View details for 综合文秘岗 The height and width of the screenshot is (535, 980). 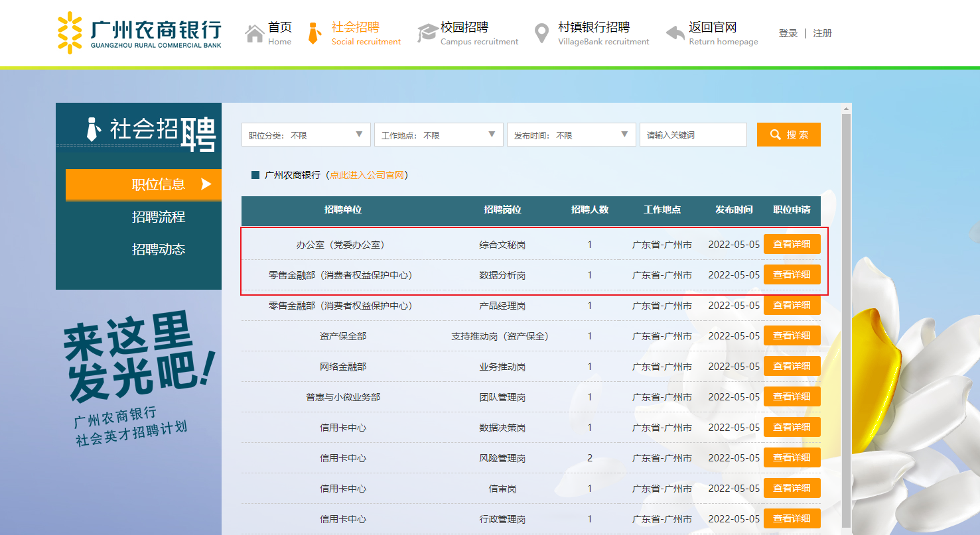click(x=792, y=244)
